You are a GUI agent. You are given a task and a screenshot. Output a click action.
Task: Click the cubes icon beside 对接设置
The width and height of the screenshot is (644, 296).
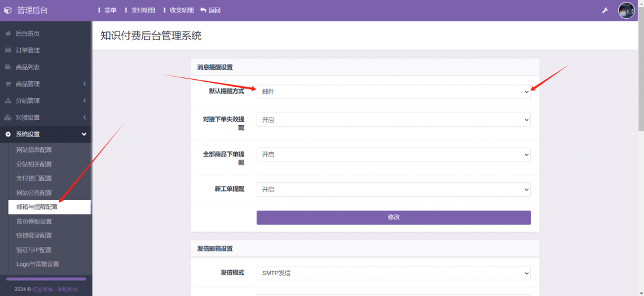(x=8, y=118)
